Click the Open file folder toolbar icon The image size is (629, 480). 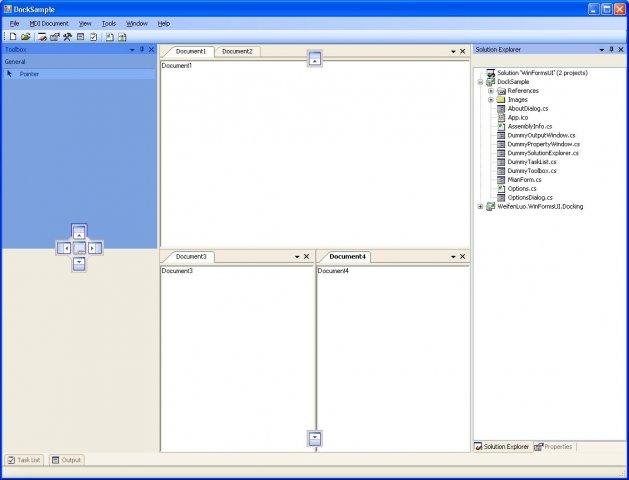25,37
